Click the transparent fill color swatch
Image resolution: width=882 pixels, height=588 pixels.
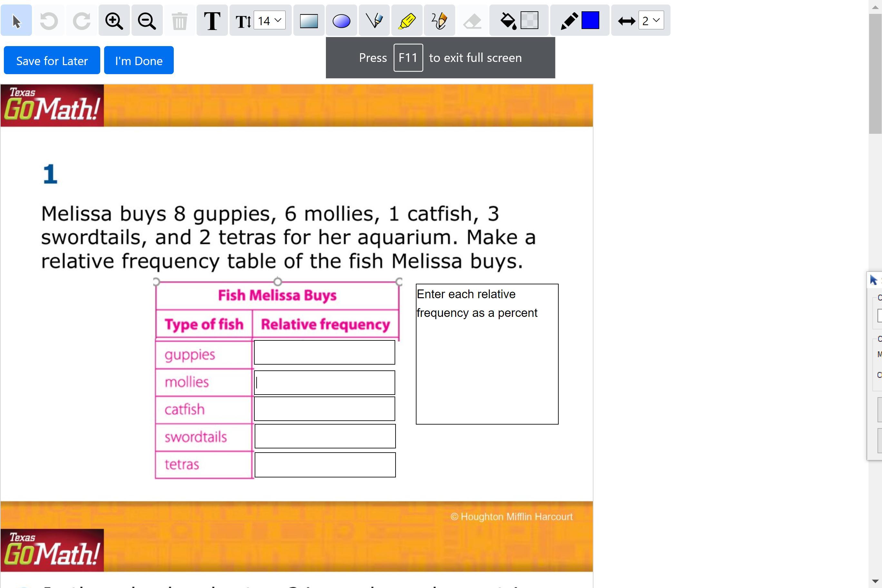529,21
